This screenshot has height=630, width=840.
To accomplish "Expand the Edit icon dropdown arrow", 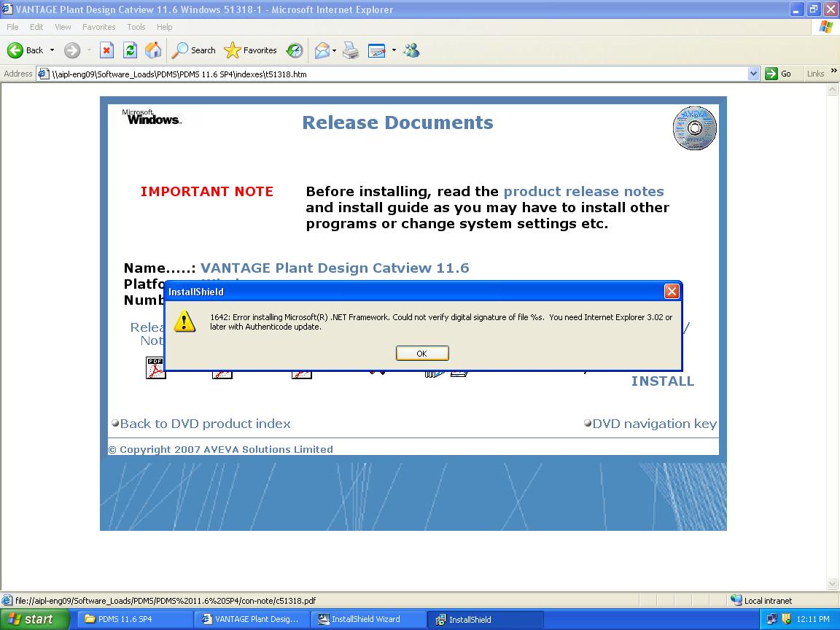I will click(x=394, y=50).
